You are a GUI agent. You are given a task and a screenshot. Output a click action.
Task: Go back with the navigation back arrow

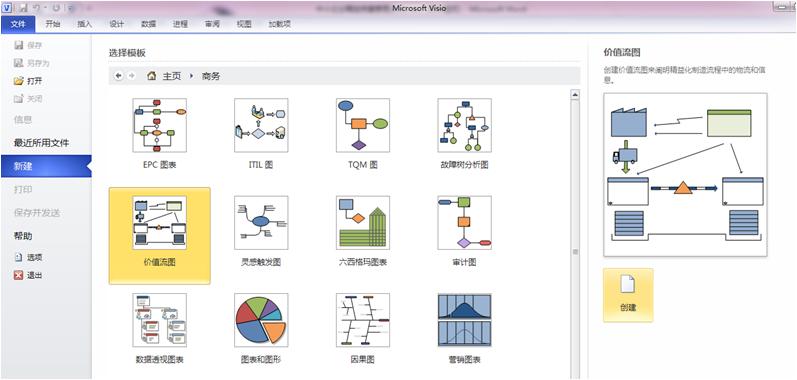pyautogui.click(x=119, y=76)
